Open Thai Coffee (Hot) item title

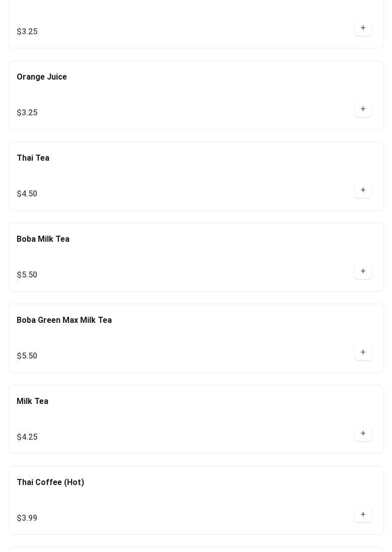(x=50, y=482)
